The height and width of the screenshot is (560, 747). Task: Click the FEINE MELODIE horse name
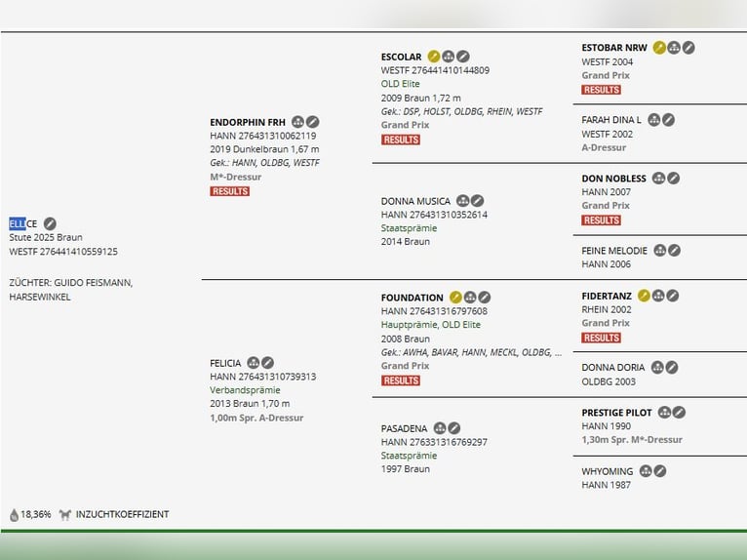coord(614,251)
